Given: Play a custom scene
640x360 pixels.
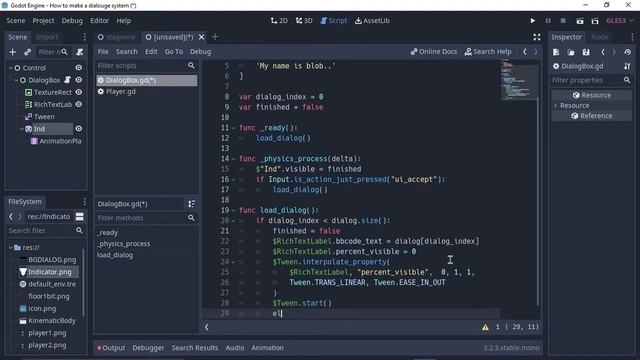Looking at the screenshot, I should pyautogui.click(x=595, y=20).
